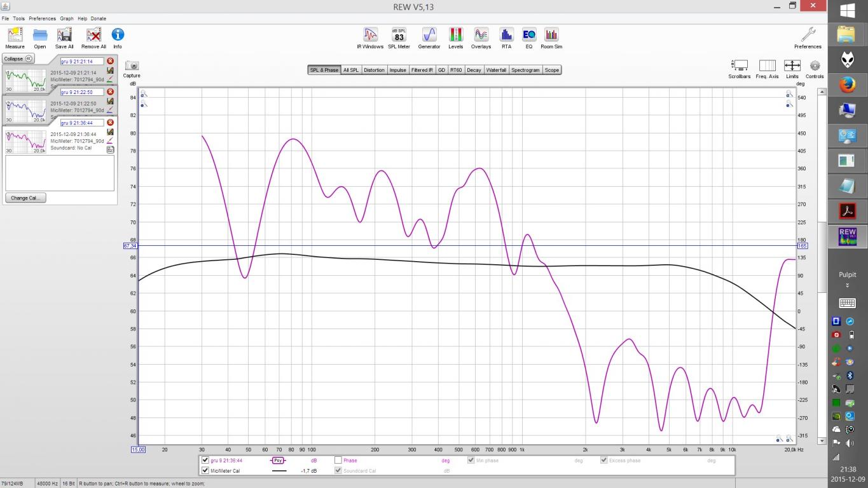Image resolution: width=868 pixels, height=488 pixels.
Task: Open the Info panel
Action: 118,38
